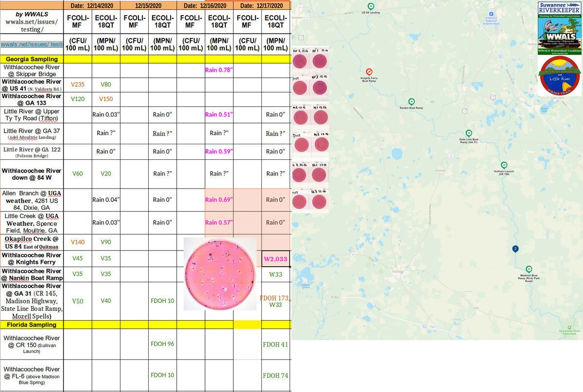
Task: Open the KF1 12-16 petri dish photo
Action: coord(320,61)
